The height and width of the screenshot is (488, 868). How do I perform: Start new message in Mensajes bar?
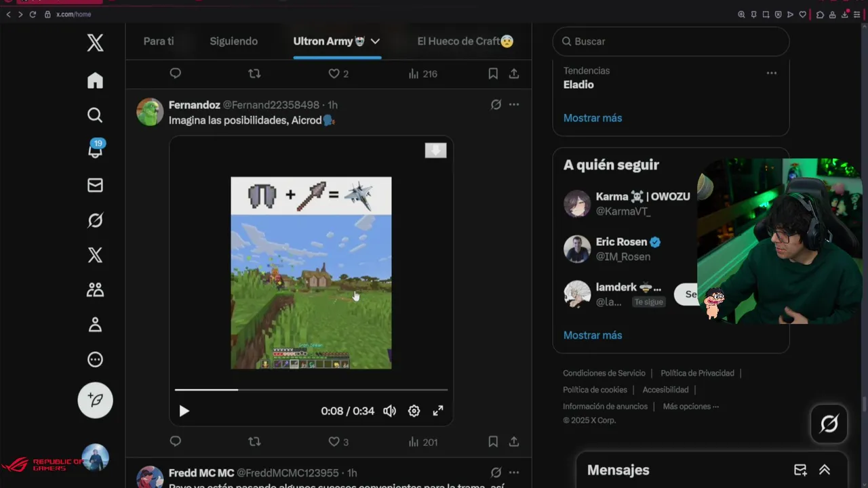(x=800, y=470)
